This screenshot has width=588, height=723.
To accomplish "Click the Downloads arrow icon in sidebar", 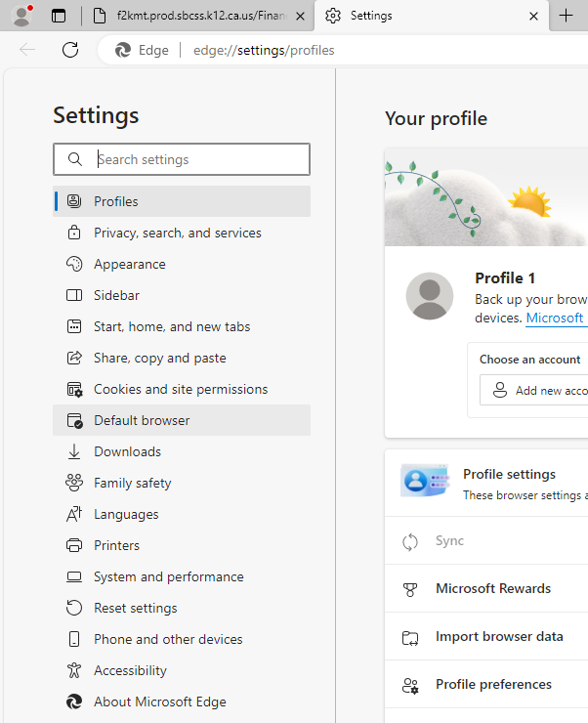I will 74,451.
